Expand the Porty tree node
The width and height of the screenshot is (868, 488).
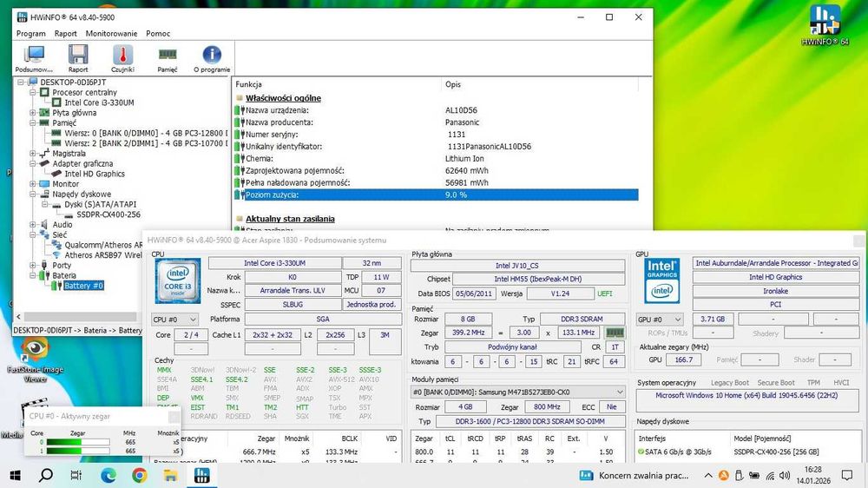coord(33,266)
